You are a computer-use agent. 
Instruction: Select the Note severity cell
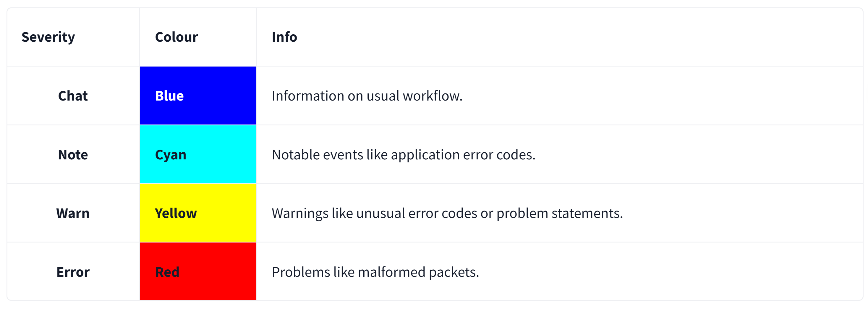tap(73, 155)
